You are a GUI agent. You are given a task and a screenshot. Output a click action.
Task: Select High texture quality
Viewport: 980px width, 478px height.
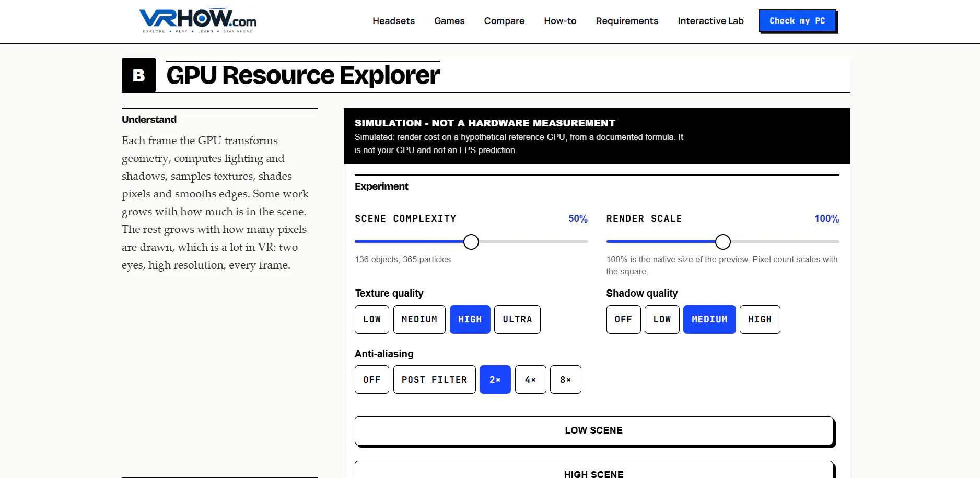coord(470,319)
